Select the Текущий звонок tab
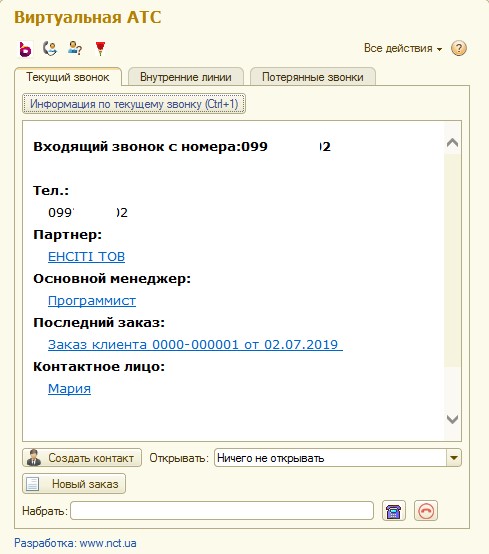 tap(68, 77)
